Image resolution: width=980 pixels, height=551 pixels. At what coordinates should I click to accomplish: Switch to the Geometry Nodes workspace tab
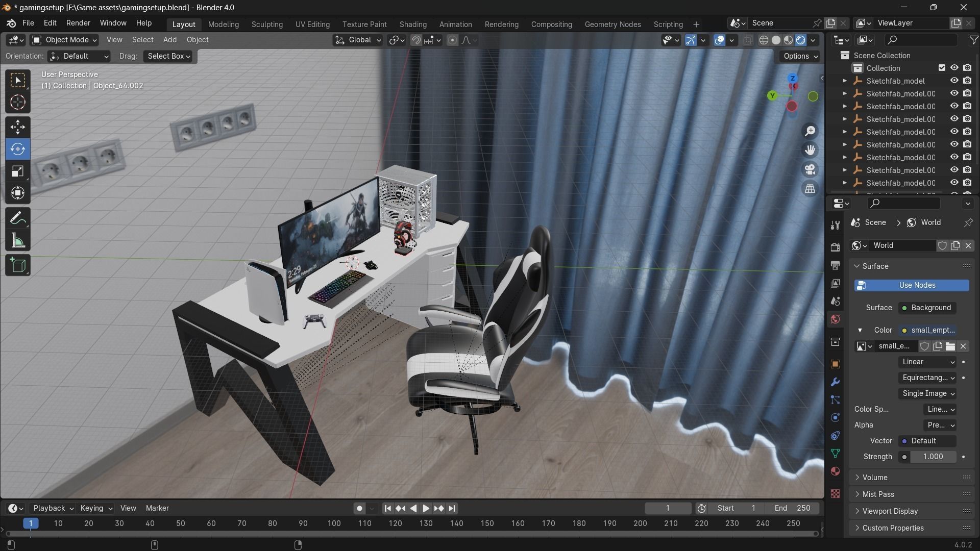612,24
